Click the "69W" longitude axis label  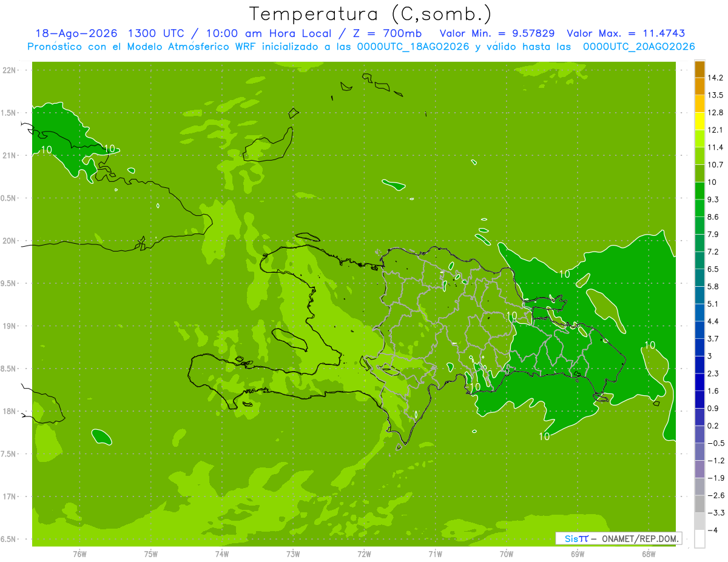pyautogui.click(x=577, y=554)
